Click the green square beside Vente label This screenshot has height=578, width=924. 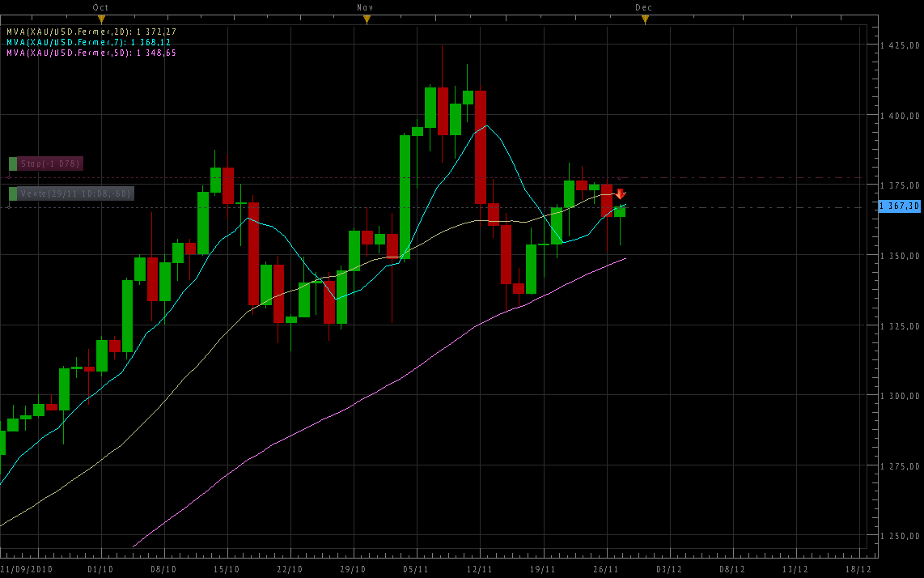click(x=13, y=193)
